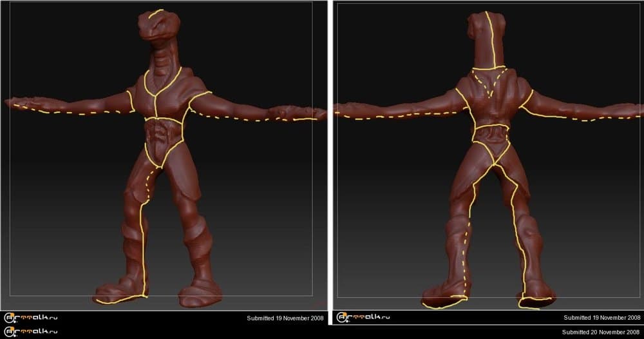Click the 'Submitted 20 November 2008' text
The height and width of the screenshot is (339, 644).
(601, 332)
